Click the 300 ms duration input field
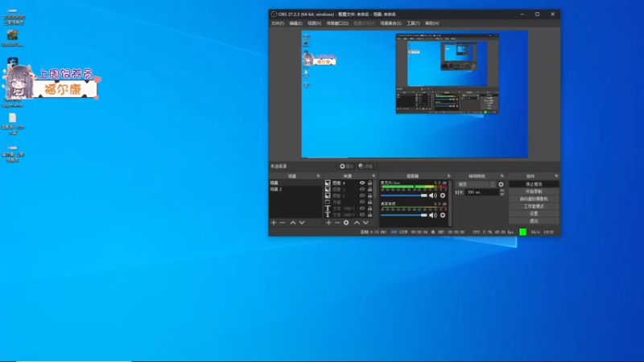644x362 pixels. pyautogui.click(x=481, y=192)
